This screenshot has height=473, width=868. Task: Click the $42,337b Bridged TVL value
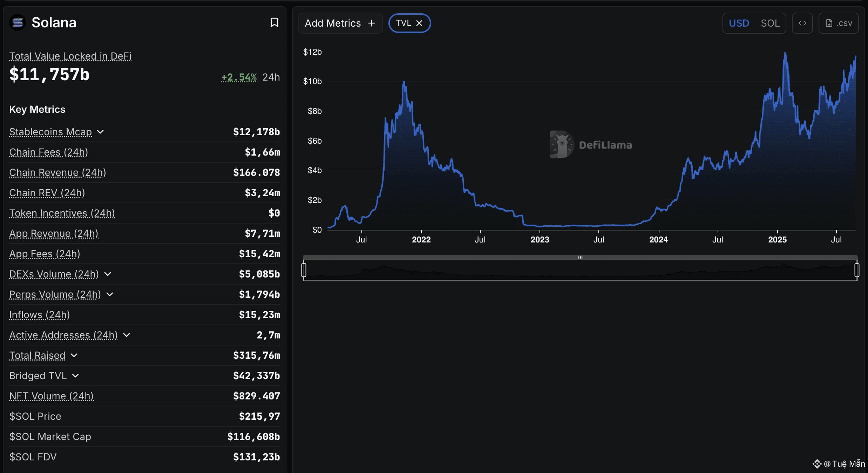pos(257,376)
